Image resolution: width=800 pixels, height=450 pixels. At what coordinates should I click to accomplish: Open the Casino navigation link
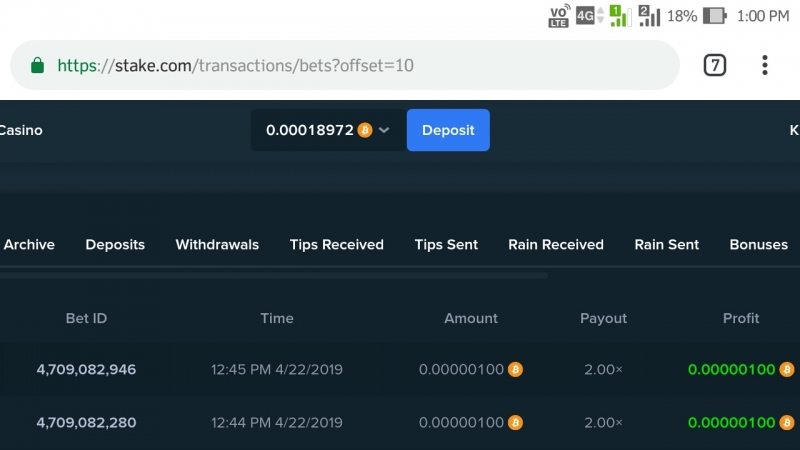pyautogui.click(x=21, y=130)
